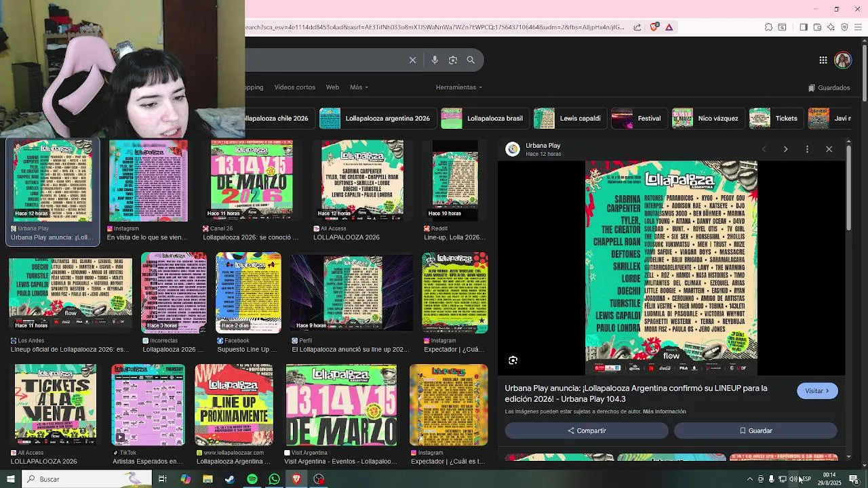
Task: Open All Access lineup poster thumbnail
Action: click(x=362, y=180)
